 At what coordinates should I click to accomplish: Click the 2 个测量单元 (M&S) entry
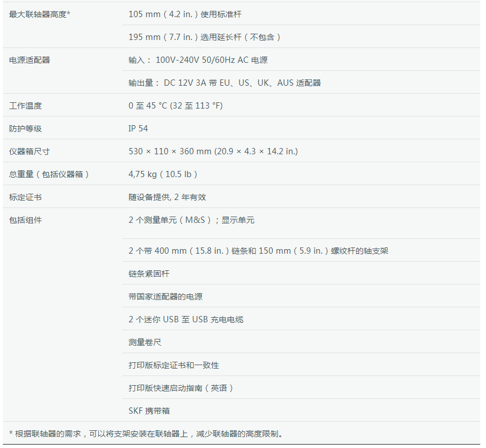pyautogui.click(x=192, y=219)
